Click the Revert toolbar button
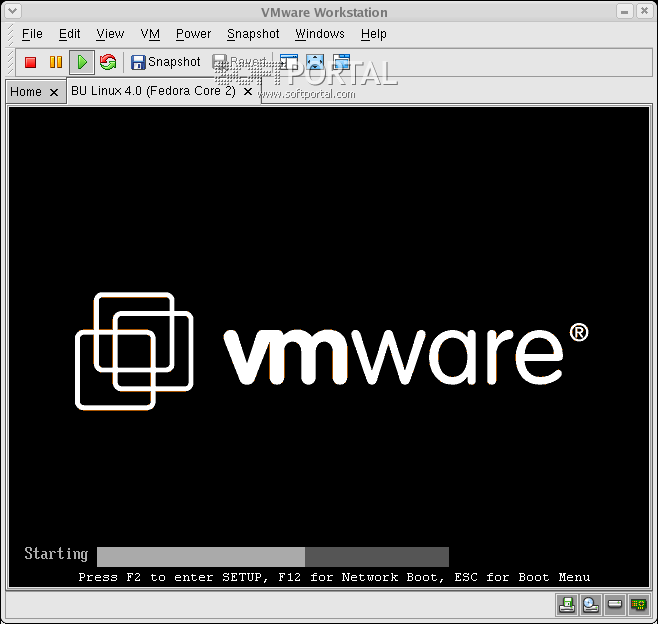658x624 pixels. (239, 62)
